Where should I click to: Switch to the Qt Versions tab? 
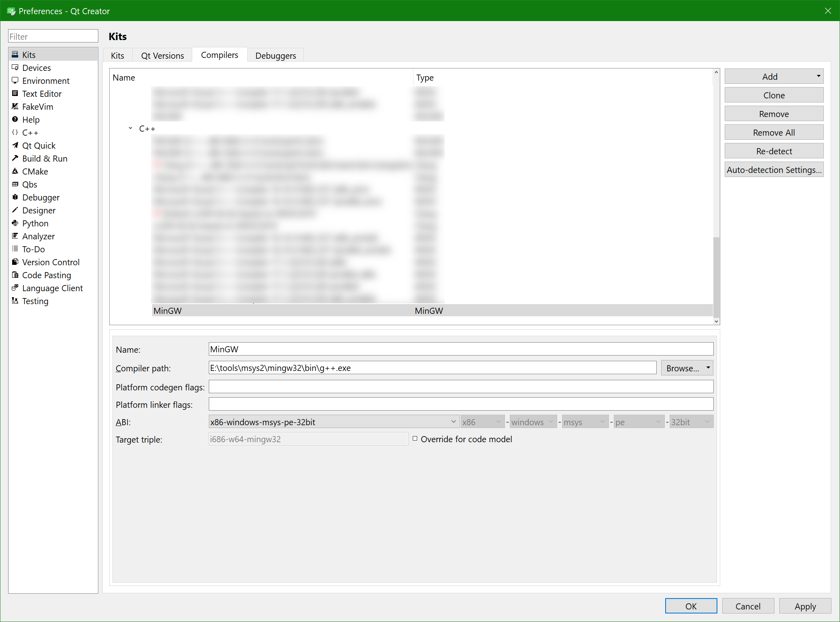click(x=162, y=55)
